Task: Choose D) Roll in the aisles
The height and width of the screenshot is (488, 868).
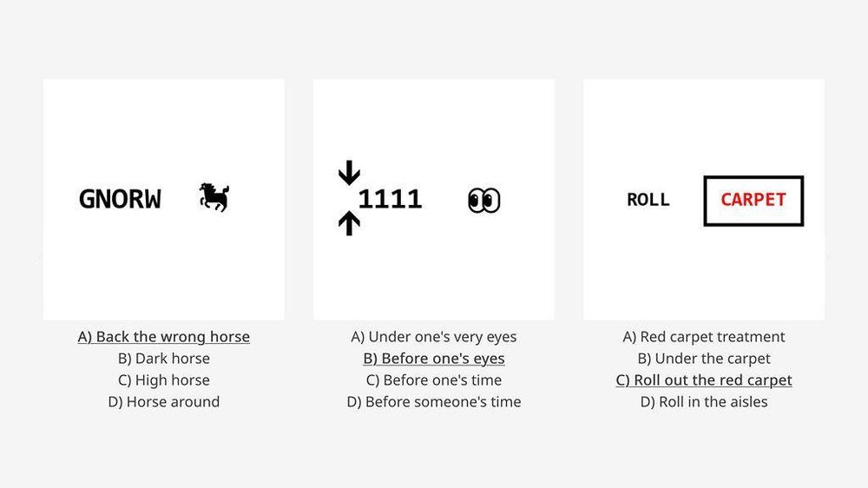Action: tap(704, 401)
